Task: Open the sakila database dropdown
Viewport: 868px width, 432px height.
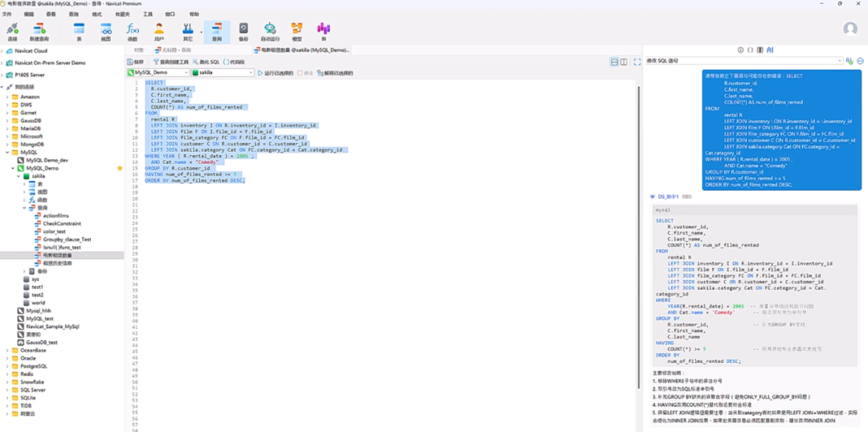Action: (223, 72)
